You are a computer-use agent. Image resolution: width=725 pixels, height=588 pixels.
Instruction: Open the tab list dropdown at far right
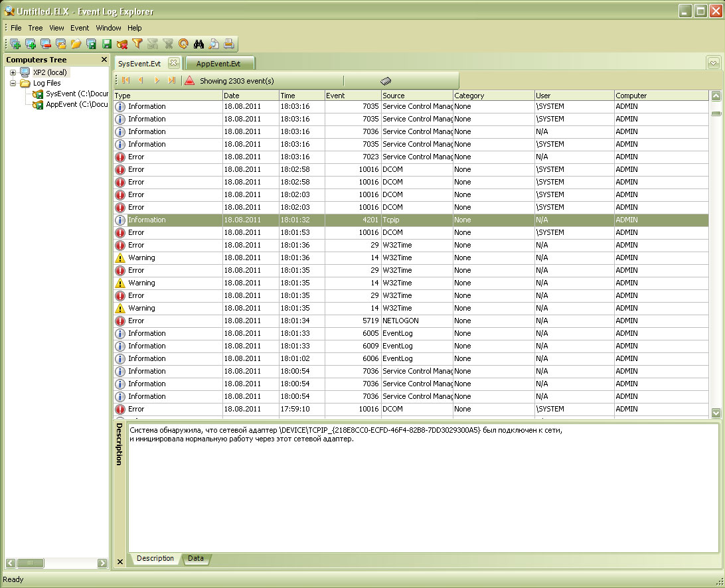click(x=714, y=63)
